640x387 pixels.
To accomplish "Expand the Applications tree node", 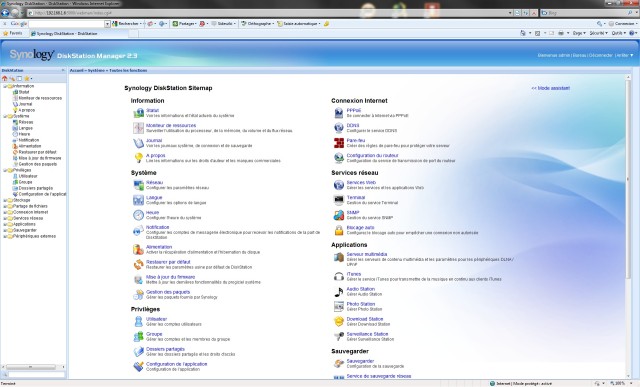I will point(5,225).
